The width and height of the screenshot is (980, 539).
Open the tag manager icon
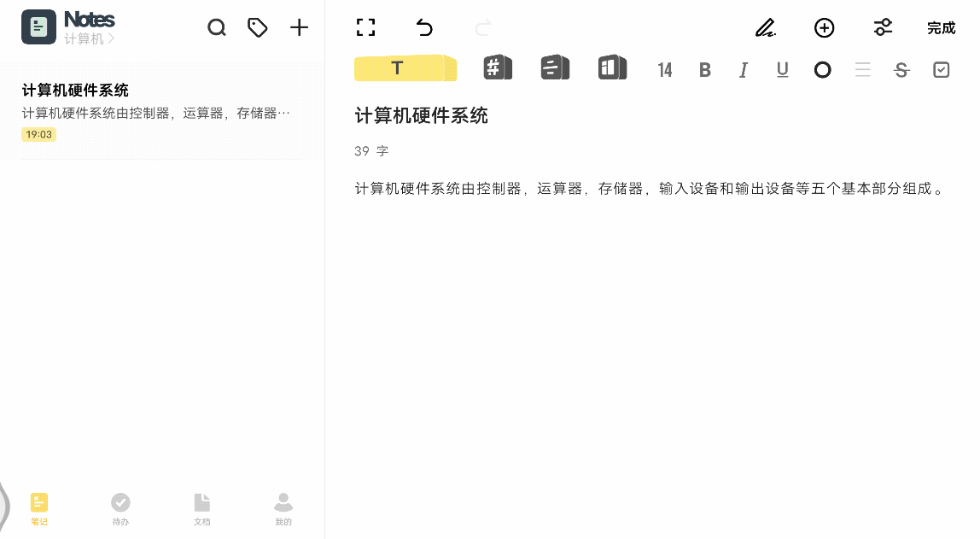click(257, 28)
